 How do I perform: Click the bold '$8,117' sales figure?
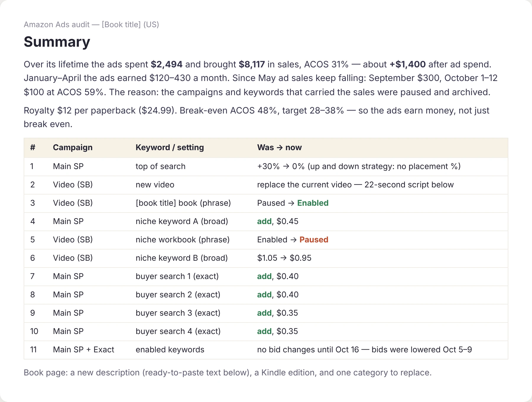pos(252,64)
